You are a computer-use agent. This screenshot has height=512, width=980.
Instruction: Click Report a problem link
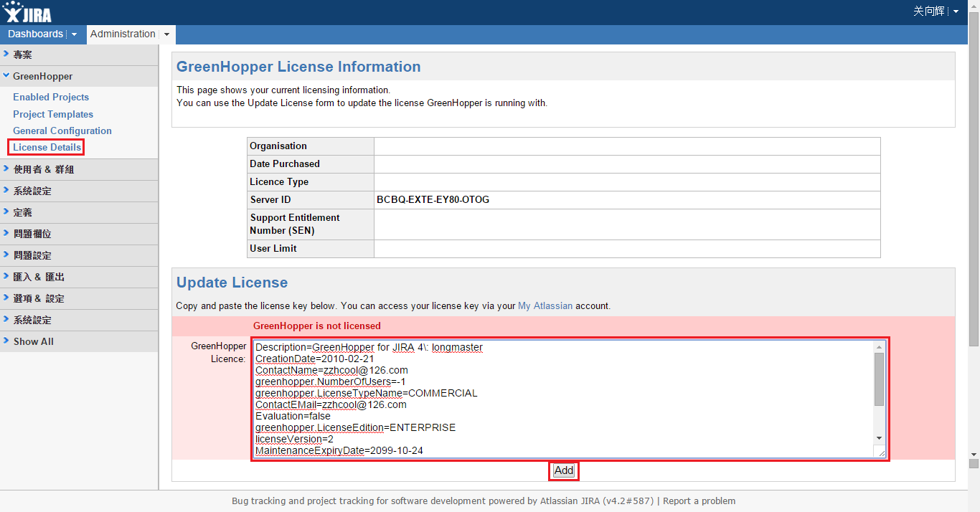pyautogui.click(x=699, y=501)
